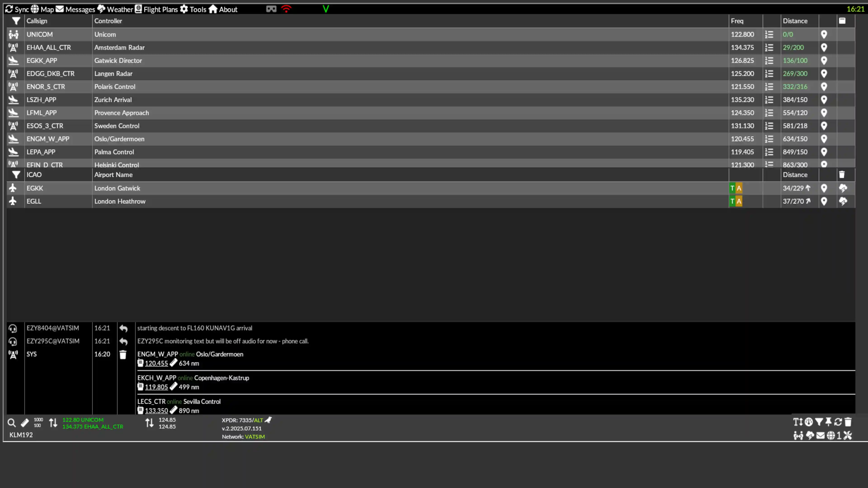Collapse the controller panel with header button
The height and width of the screenshot is (488, 868).
point(842,21)
